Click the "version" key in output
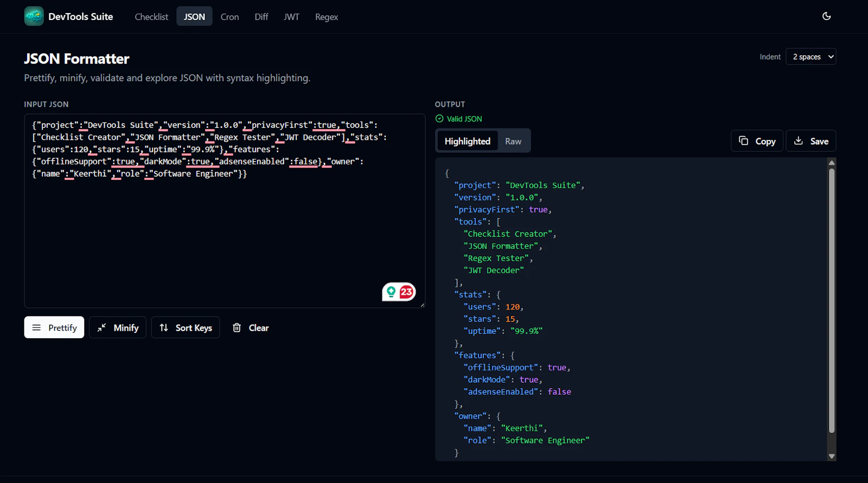Viewport: 868px width, 483px height. (475, 197)
